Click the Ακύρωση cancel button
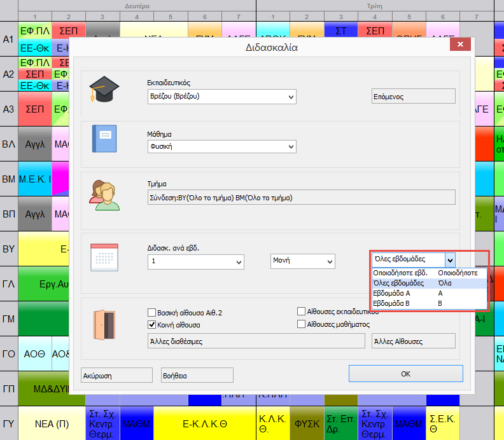The height and width of the screenshot is (440, 504). click(117, 375)
